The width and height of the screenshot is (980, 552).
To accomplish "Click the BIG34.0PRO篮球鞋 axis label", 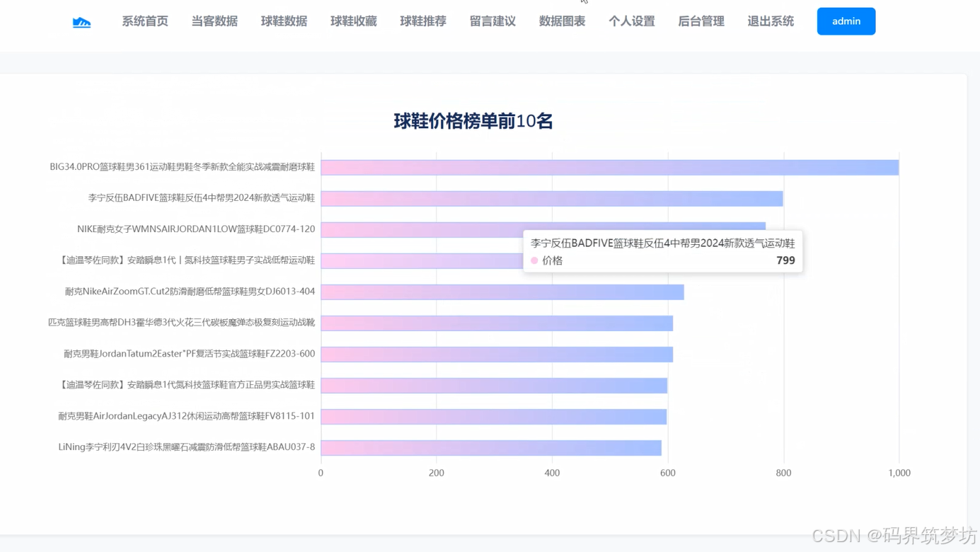I will click(183, 167).
